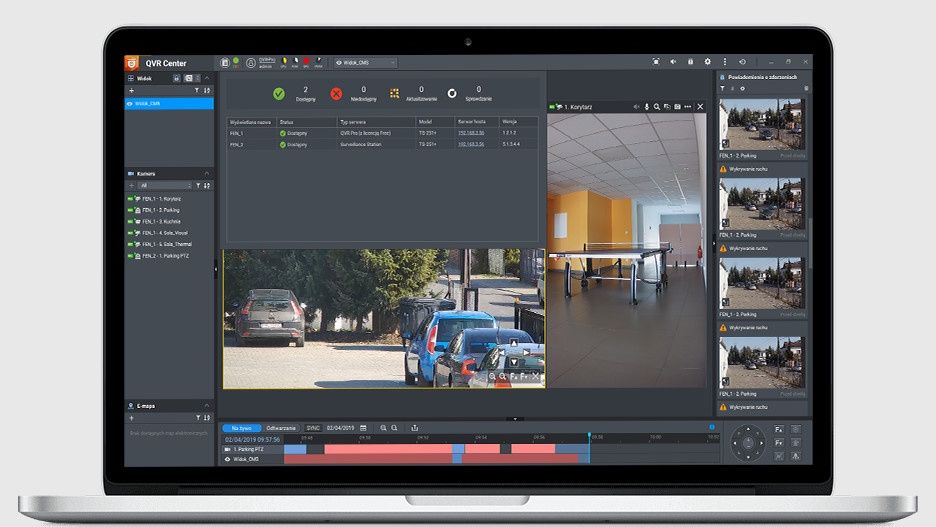
Task: Add a new E-map with the plus icon
Action: tap(131, 418)
